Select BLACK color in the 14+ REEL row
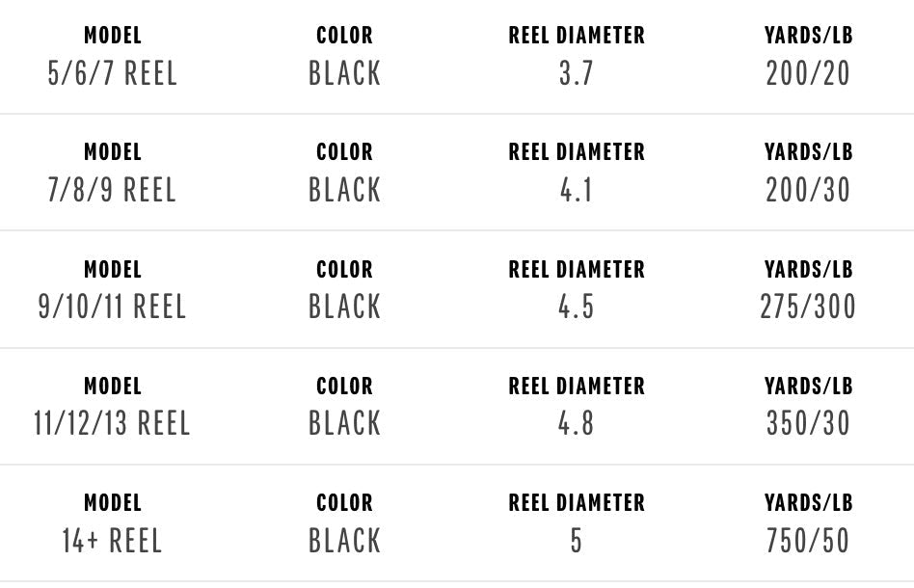The width and height of the screenshot is (914, 588). [x=344, y=542]
